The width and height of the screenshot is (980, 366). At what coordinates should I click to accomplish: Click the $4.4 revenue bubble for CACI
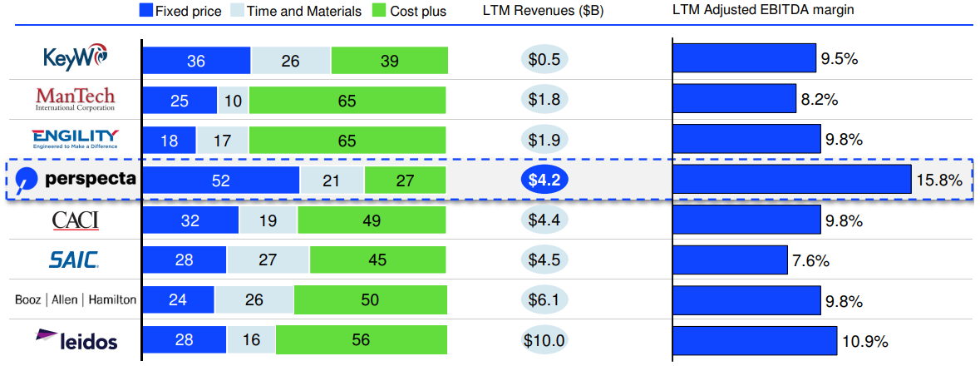click(x=545, y=220)
